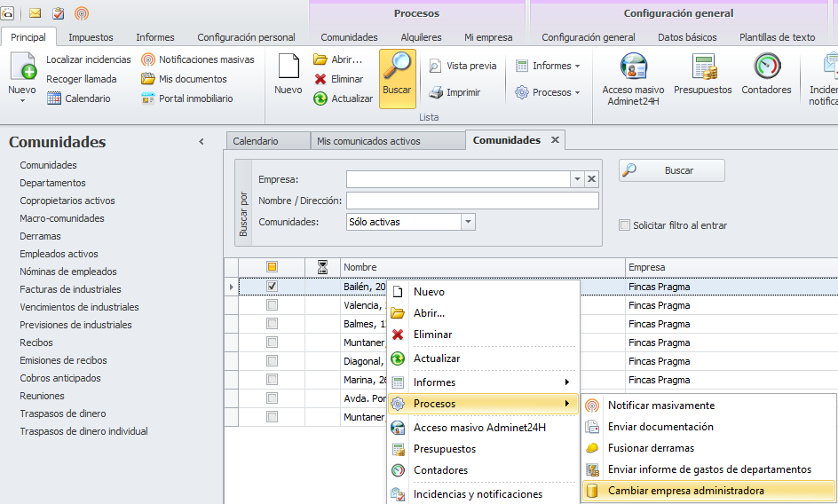Open the Empresa dropdown arrow

[577, 179]
